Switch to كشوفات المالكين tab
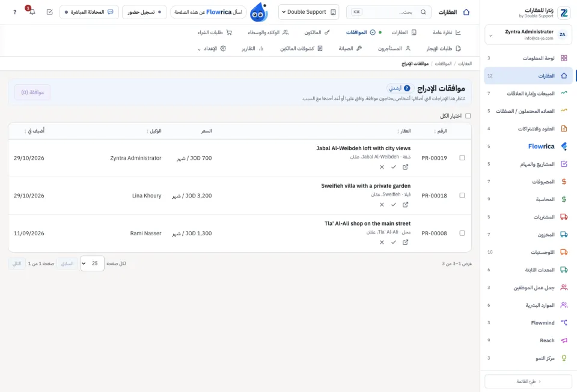 pos(301,49)
